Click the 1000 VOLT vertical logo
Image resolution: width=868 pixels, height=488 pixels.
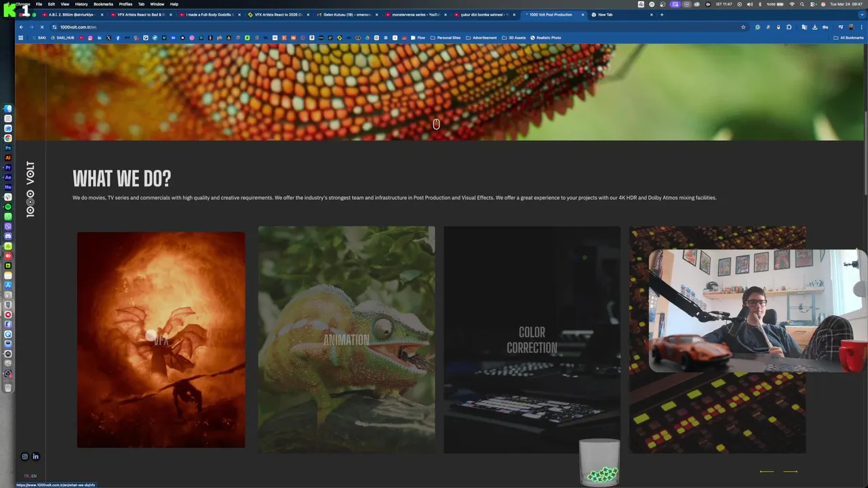(30, 189)
